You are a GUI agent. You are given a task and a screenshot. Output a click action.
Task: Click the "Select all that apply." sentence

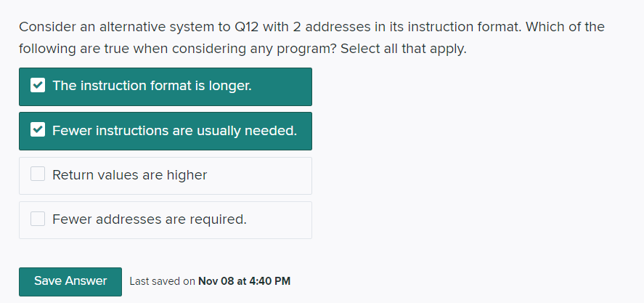click(403, 50)
